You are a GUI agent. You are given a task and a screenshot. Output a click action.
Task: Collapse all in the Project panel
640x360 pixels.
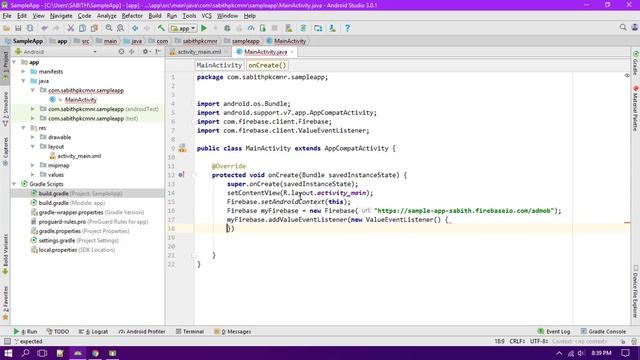(x=132, y=52)
